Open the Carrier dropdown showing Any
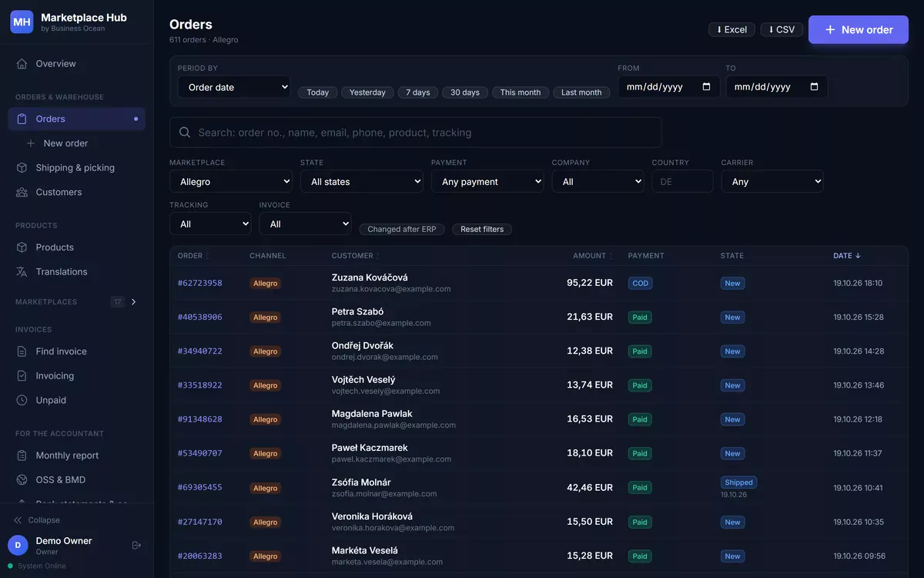 tap(772, 182)
